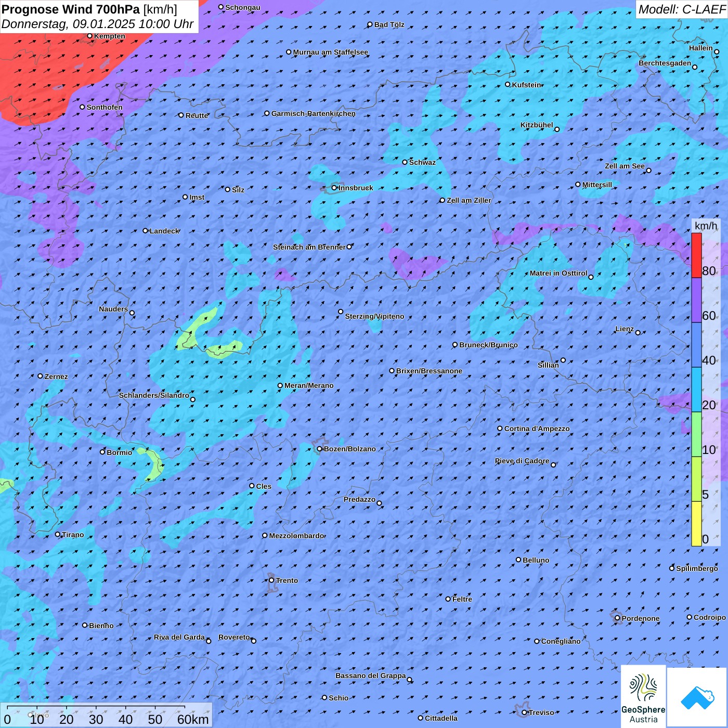Select the yellow 0 km/h legend swatch
Image resolution: width=728 pixels, height=728 pixels.
[696, 524]
